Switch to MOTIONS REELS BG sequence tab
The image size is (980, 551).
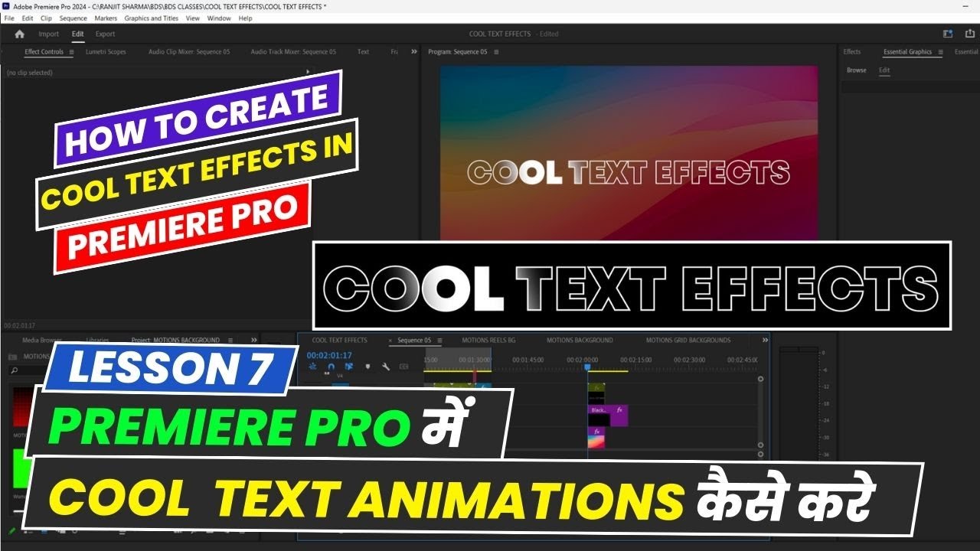(488, 341)
